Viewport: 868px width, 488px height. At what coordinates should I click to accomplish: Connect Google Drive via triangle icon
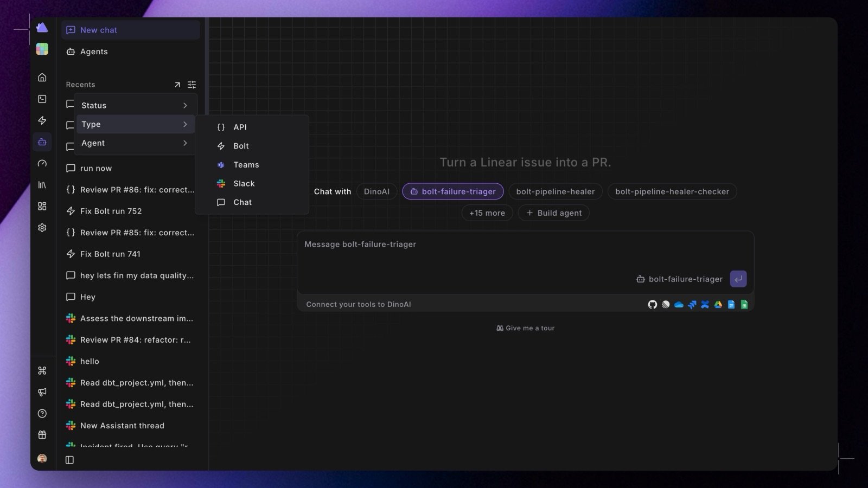pos(718,305)
